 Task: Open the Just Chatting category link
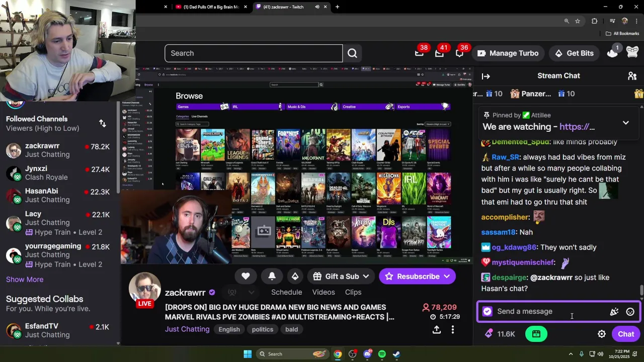coord(187,329)
